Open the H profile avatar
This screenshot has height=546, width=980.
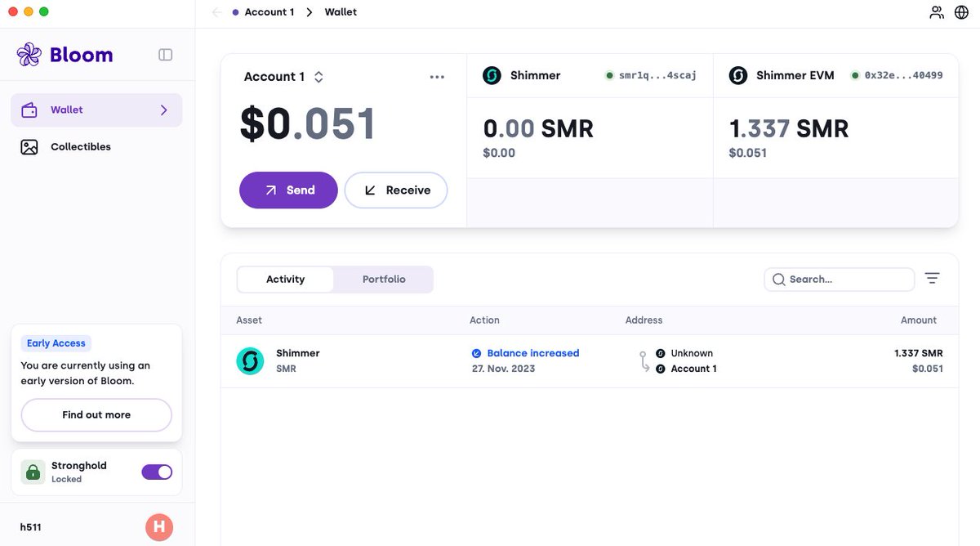[159, 527]
